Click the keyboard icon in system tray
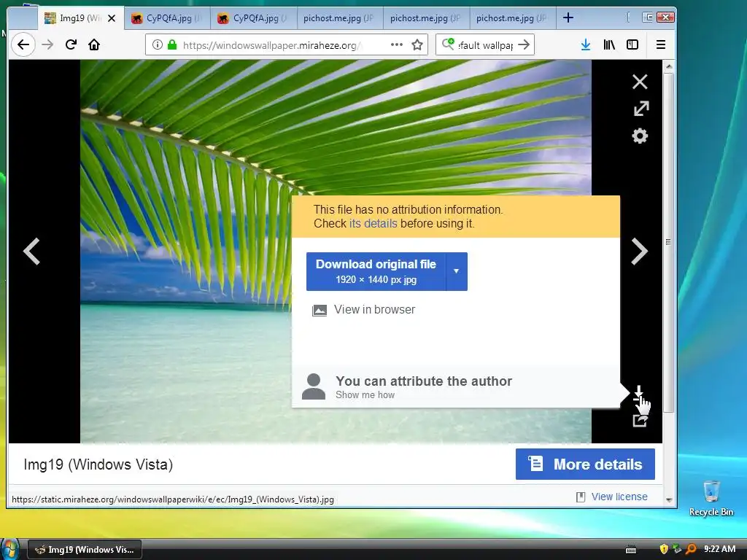 [x=631, y=550]
